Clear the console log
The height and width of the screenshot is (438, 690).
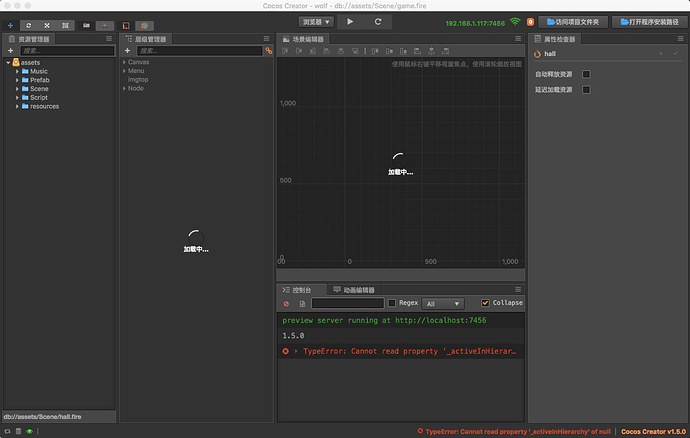click(286, 303)
